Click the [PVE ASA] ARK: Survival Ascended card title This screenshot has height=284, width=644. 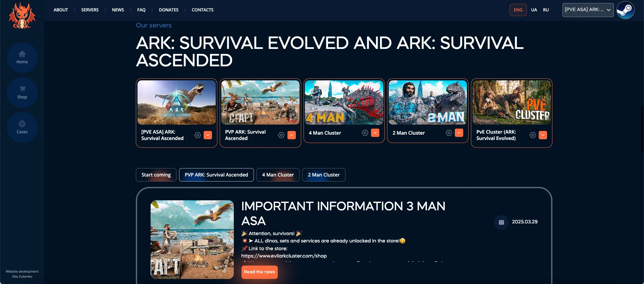pos(162,135)
